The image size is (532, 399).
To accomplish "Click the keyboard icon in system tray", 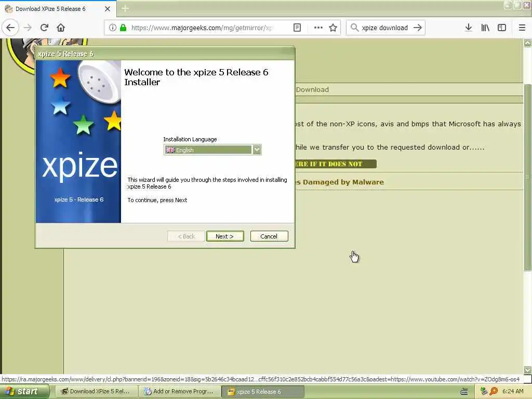I will coord(464,392).
